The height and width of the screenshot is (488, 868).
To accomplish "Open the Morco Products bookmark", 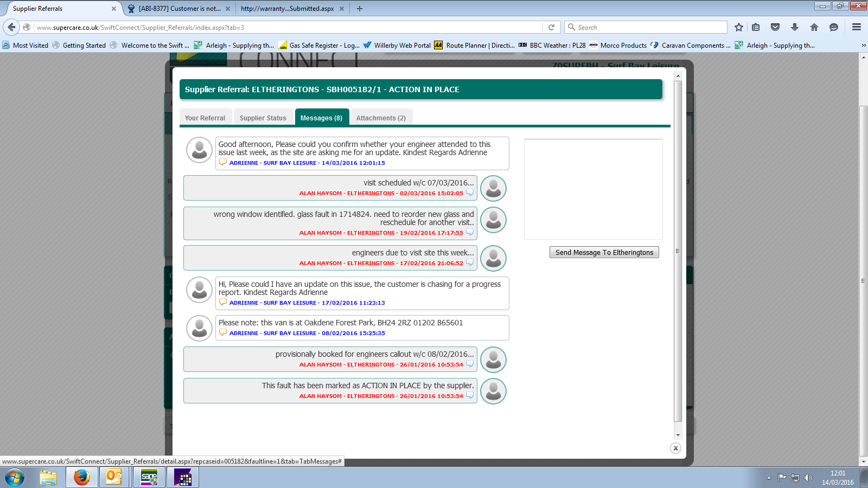I will (618, 46).
